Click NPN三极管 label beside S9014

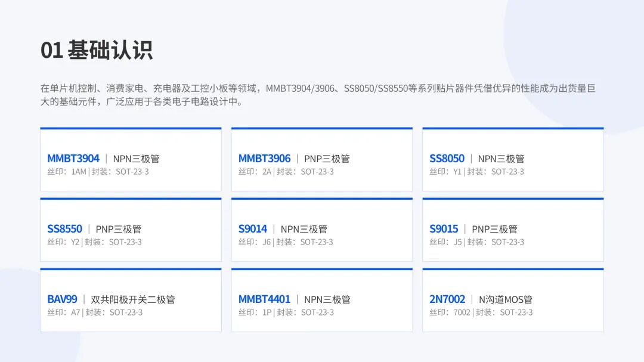[304, 229]
